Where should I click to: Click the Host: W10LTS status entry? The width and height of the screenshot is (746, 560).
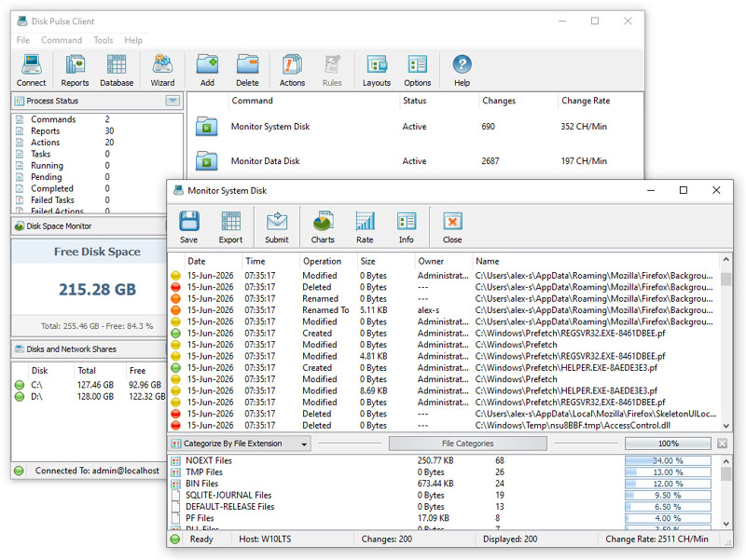pyautogui.click(x=265, y=540)
